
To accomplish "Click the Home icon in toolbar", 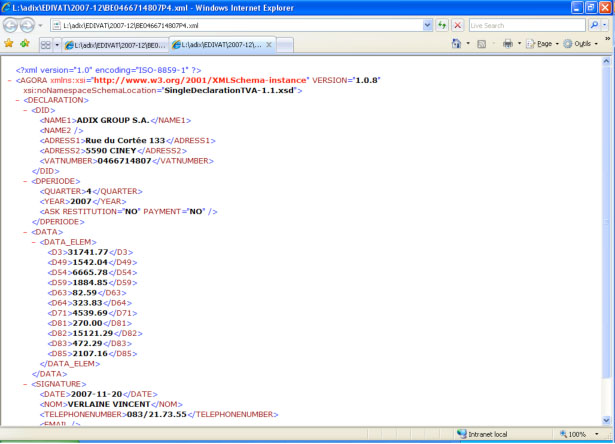I will [x=457, y=44].
